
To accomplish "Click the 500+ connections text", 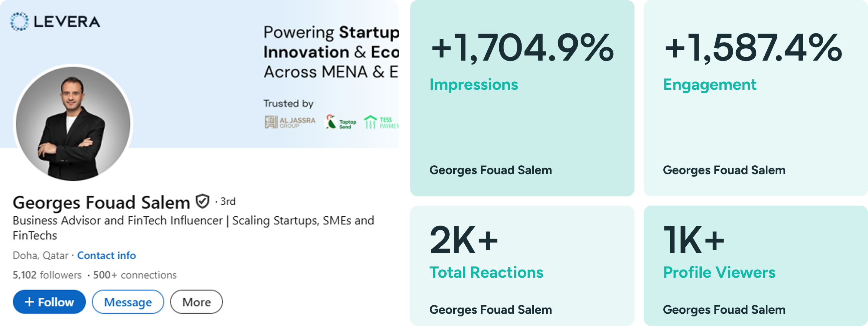I will [135, 275].
